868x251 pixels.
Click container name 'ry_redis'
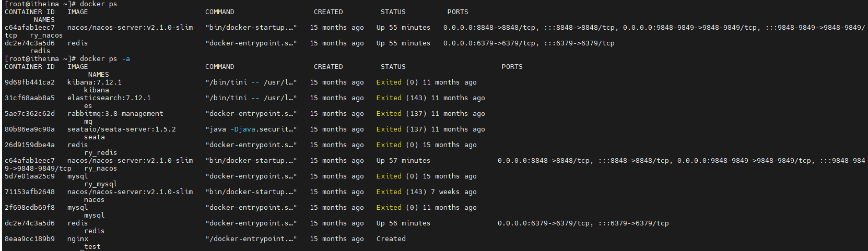pyautogui.click(x=101, y=153)
